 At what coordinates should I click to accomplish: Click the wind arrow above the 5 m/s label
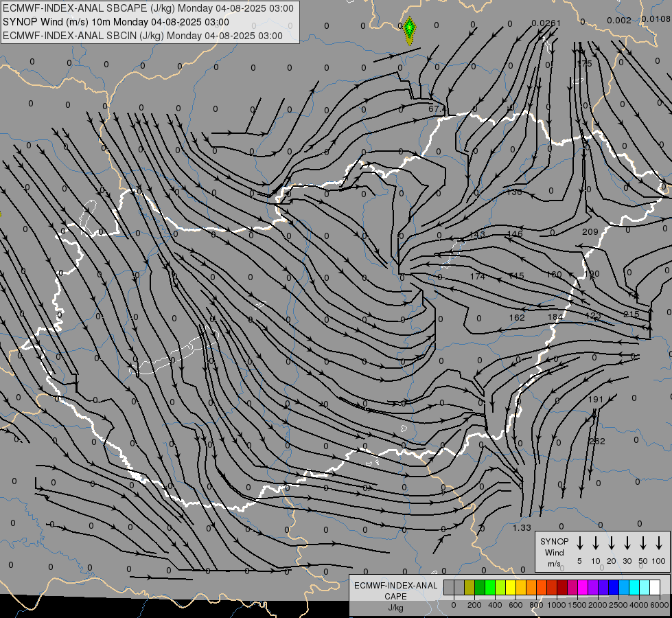(579, 543)
